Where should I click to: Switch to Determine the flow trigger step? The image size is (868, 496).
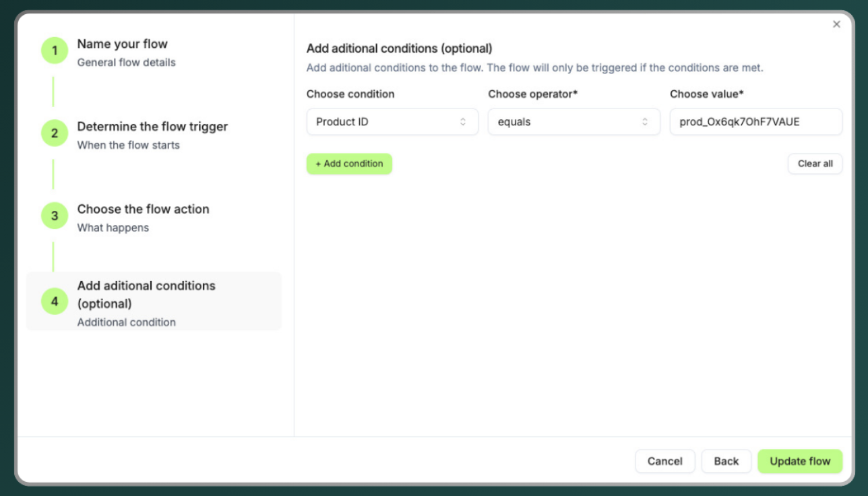click(x=152, y=127)
